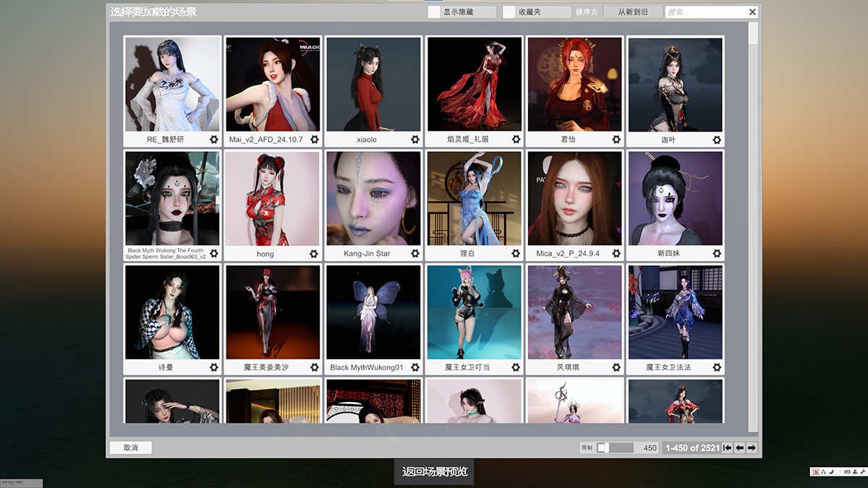Click gear icon beside 凤琪琪

[616, 367]
